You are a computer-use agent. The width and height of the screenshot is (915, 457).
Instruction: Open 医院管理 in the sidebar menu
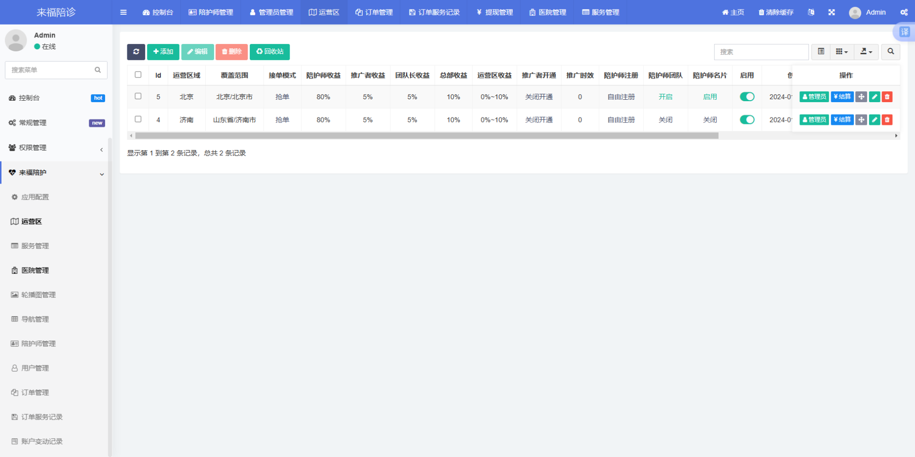pos(35,270)
